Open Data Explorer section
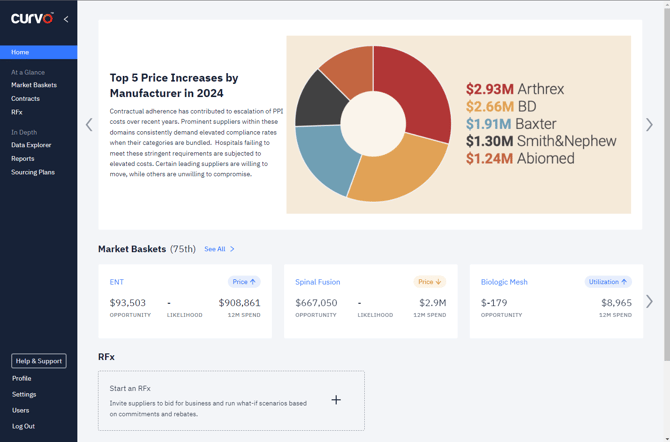 click(x=31, y=145)
